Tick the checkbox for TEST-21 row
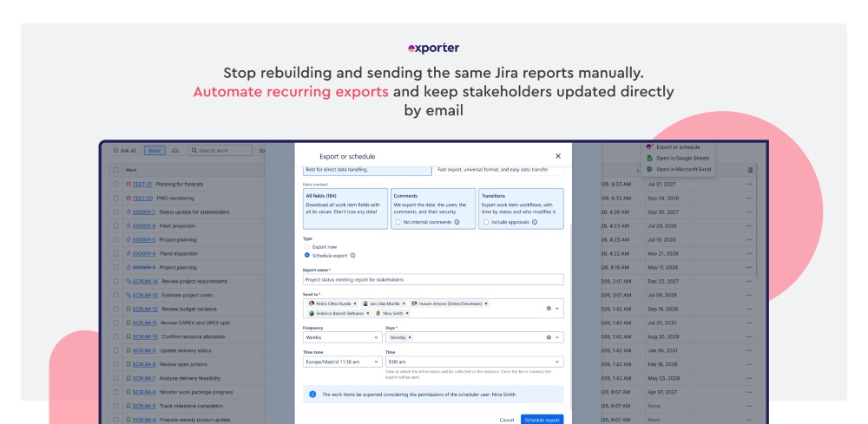The height and width of the screenshot is (424, 868). point(115,184)
